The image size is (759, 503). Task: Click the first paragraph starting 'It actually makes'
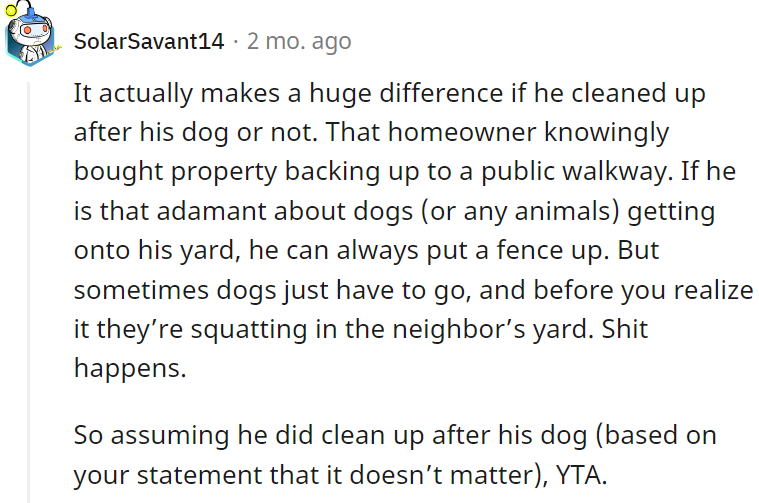pyautogui.click(x=413, y=230)
